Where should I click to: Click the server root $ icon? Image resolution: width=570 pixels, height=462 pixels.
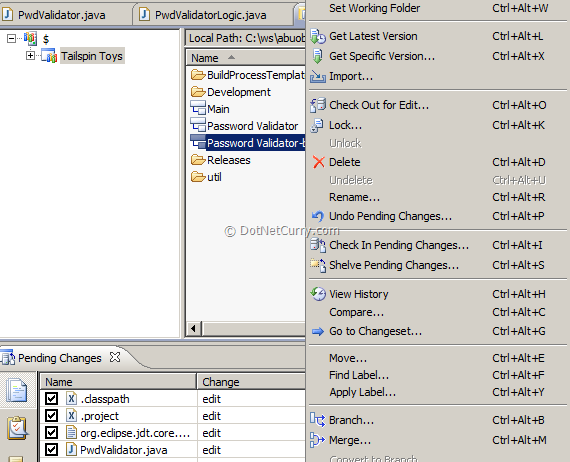[x=31, y=39]
